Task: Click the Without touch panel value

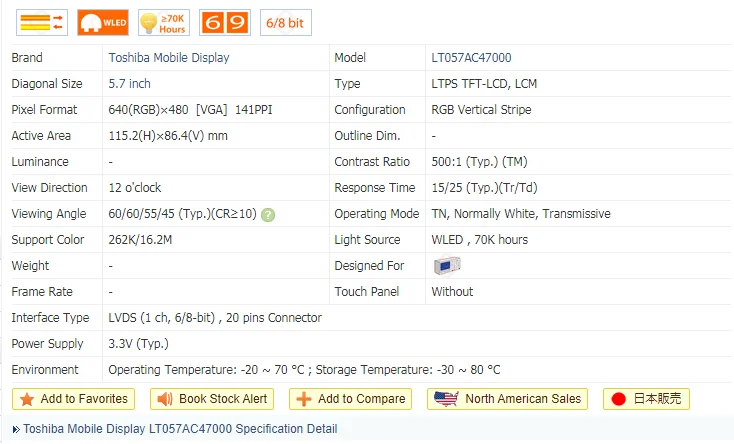Action: [452, 292]
